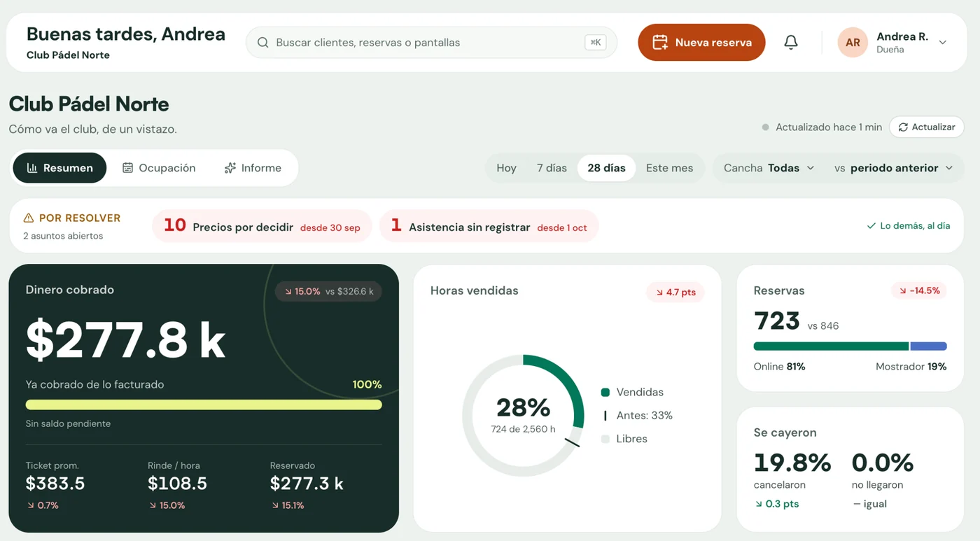Select the Este mes time range
Image resolution: width=980 pixels, height=541 pixels.
pos(669,168)
